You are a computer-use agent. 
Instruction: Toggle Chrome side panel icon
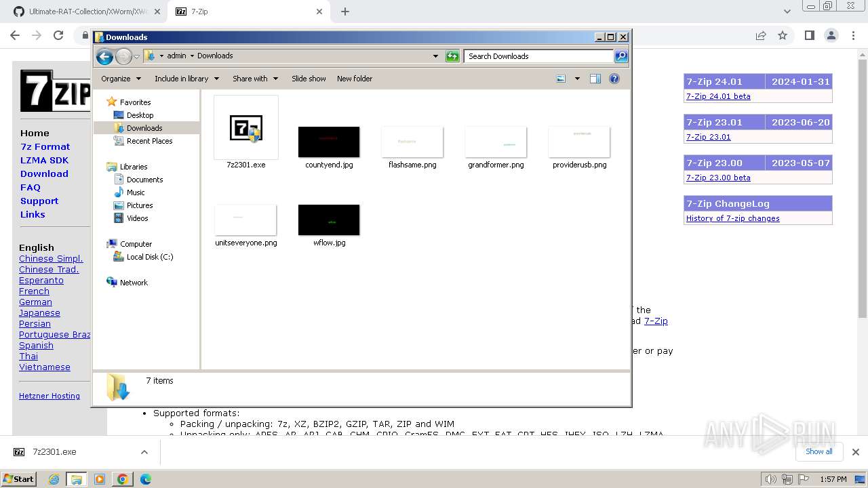[809, 35]
